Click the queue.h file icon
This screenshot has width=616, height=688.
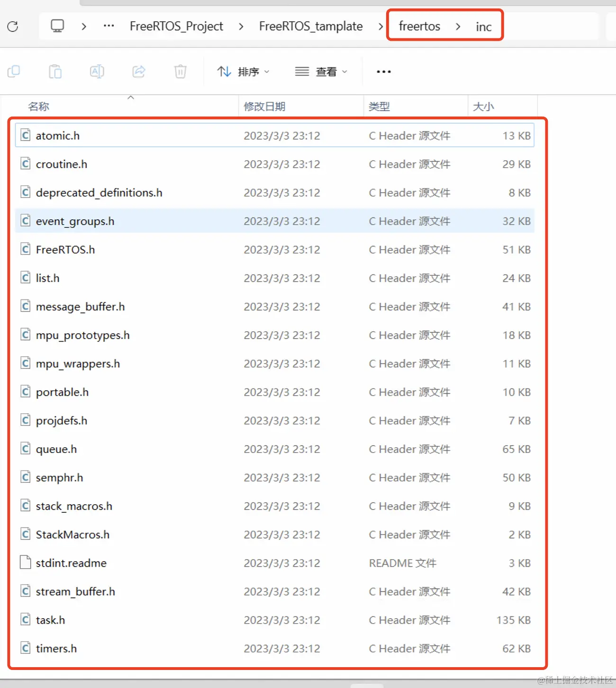(26, 448)
